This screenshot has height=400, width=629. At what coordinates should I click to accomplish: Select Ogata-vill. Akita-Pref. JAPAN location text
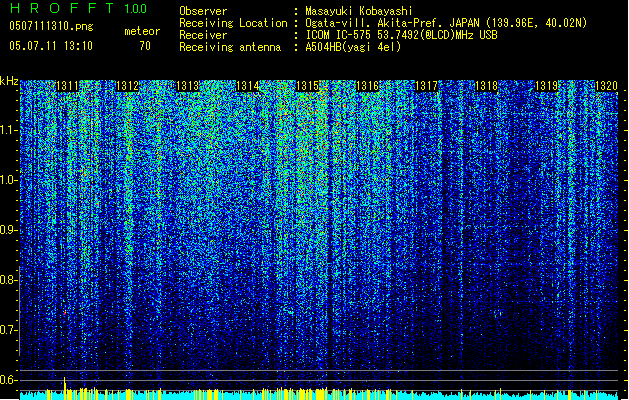[x=446, y=23]
